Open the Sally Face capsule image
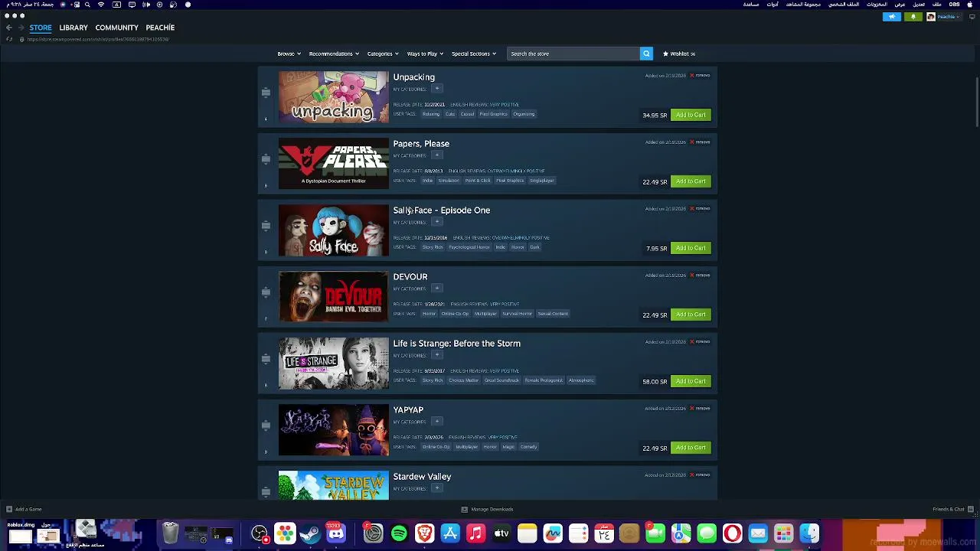 [x=334, y=230]
